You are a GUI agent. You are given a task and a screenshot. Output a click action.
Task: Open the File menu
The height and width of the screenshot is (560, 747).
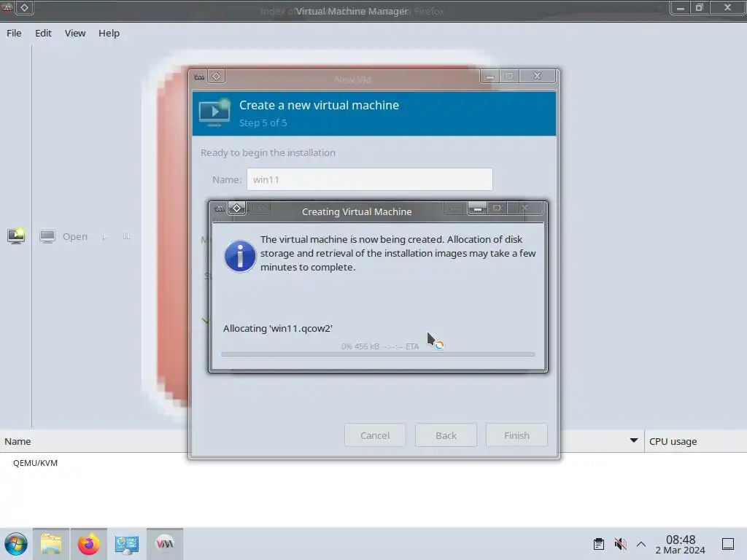pyautogui.click(x=14, y=33)
